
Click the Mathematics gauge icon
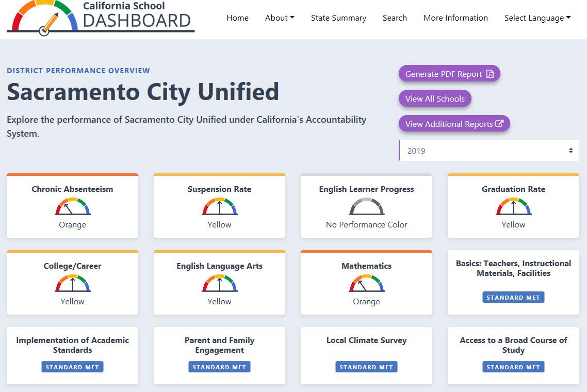point(367,283)
